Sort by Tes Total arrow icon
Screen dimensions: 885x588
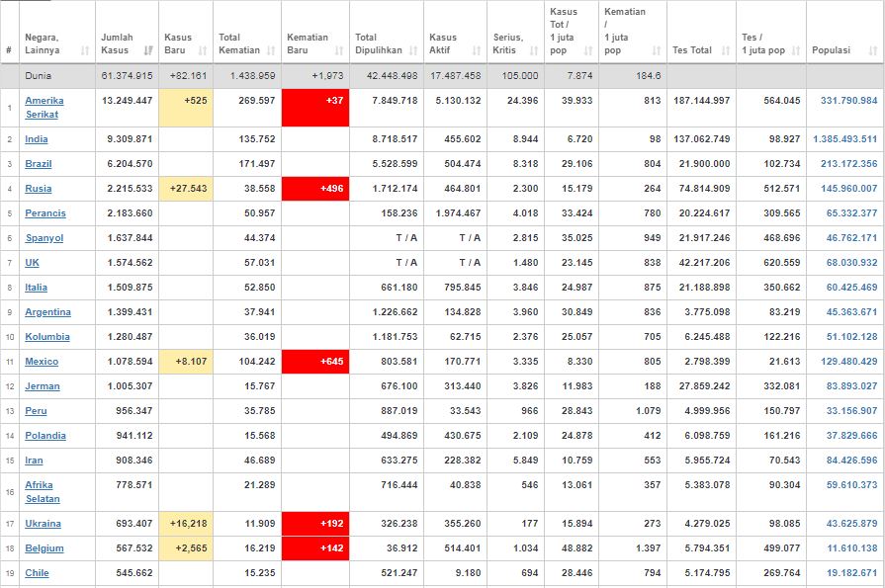pos(727,50)
